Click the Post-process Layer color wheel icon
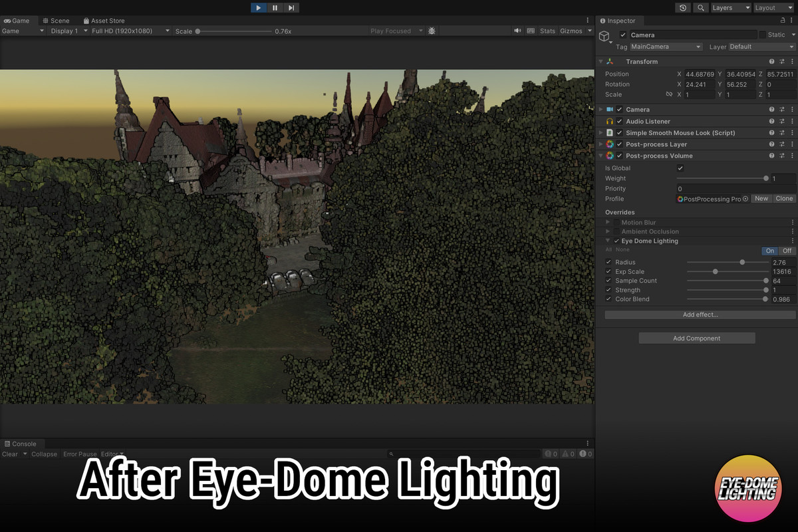The height and width of the screenshot is (532, 798). [610, 144]
